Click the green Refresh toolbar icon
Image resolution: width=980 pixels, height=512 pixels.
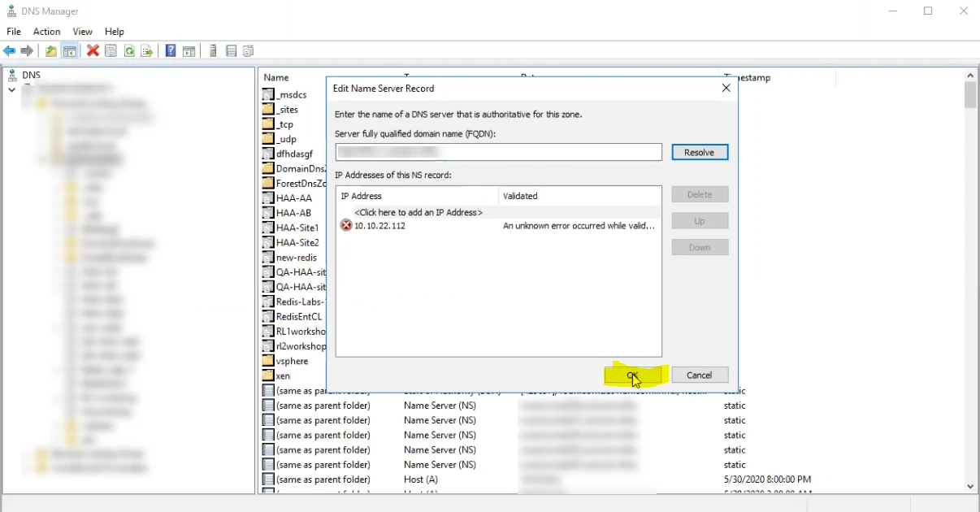click(128, 51)
